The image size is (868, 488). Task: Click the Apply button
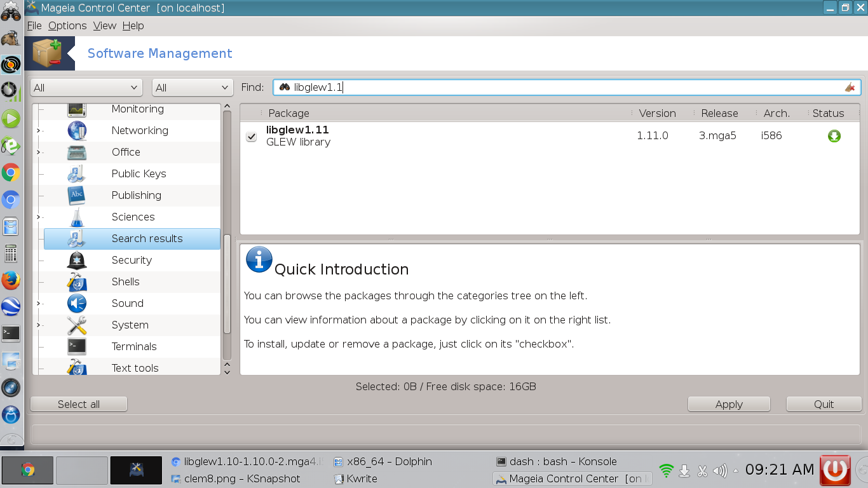(729, 404)
